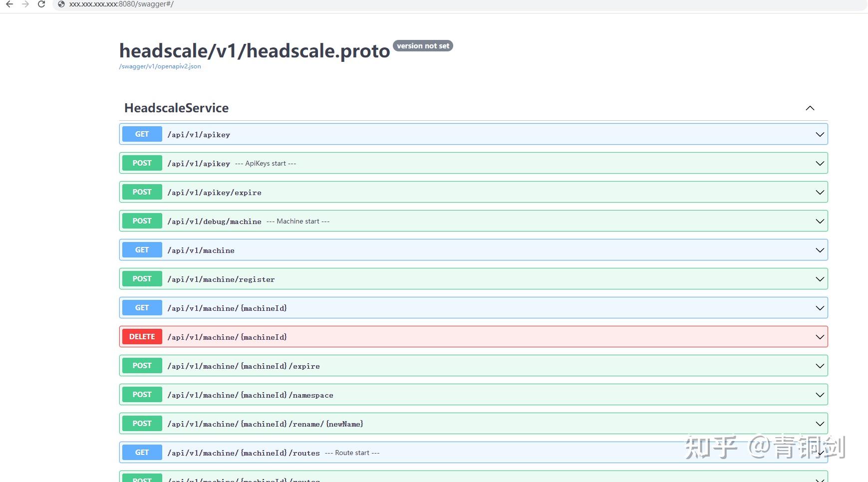This screenshot has height=482, width=868.
Task: Open the /swagger/v1/openapiv2.json link
Action: tap(160, 66)
